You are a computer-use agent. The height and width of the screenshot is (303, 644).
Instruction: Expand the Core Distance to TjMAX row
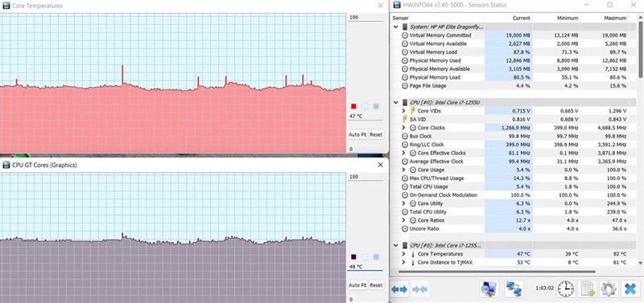click(404, 262)
